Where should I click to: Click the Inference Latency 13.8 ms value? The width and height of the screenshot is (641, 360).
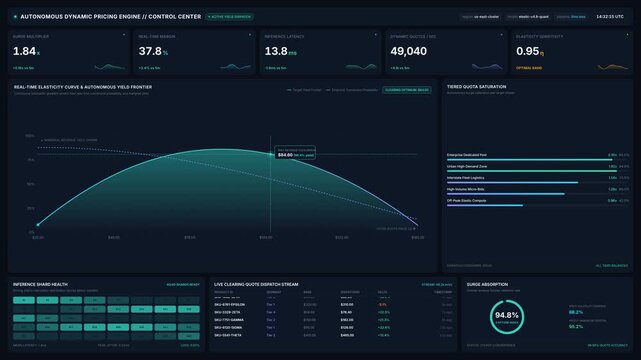pyautogui.click(x=280, y=51)
